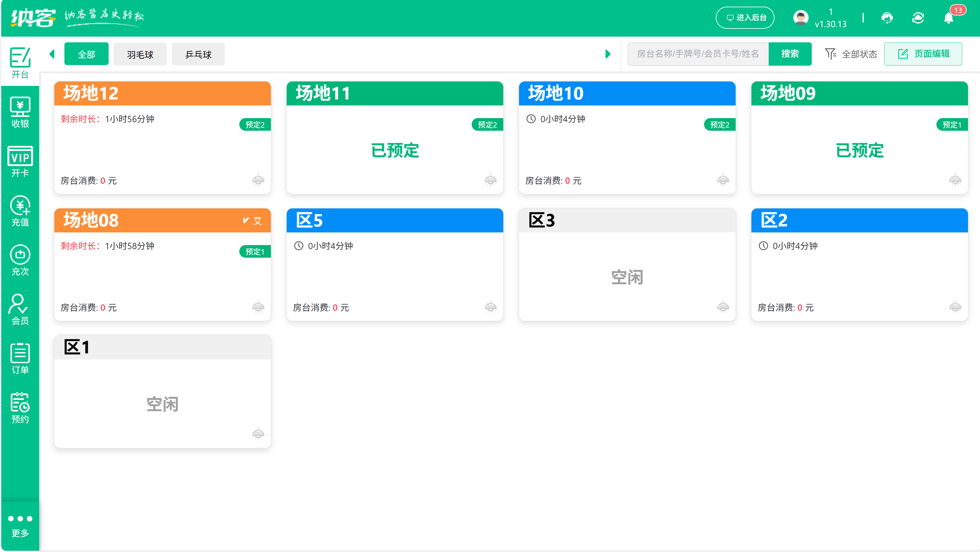This screenshot has height=552, width=980.
Task: Click the 纳客 logo
Action: tap(33, 17)
